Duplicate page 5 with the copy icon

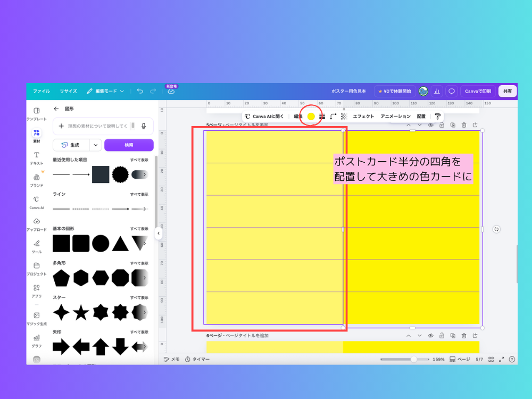pyautogui.click(x=453, y=125)
